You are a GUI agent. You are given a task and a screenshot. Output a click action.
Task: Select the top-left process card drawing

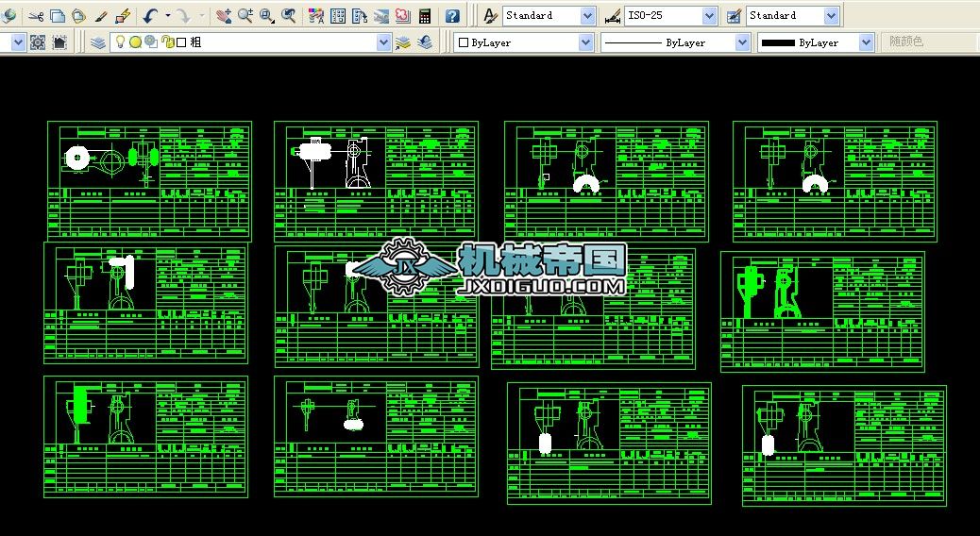(149, 181)
